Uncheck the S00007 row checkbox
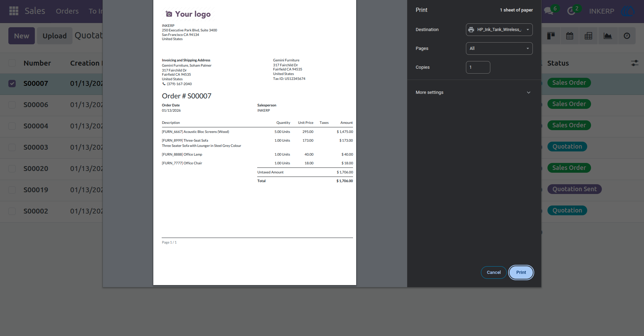The height and width of the screenshot is (336, 644). (12, 84)
